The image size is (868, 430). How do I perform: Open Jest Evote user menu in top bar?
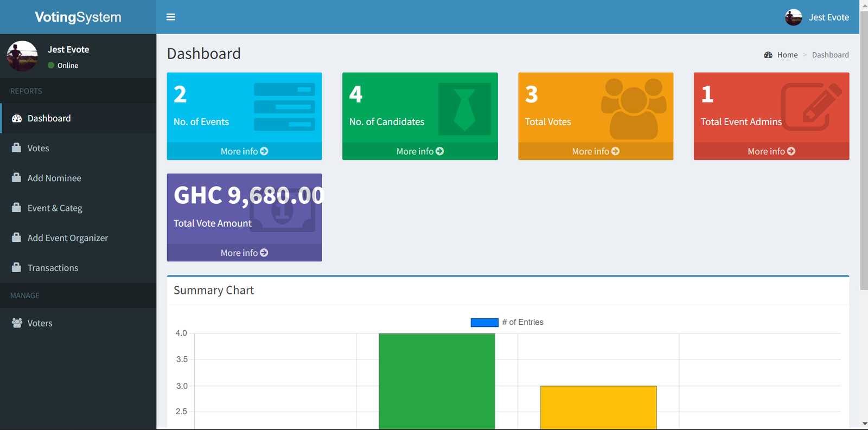(x=817, y=17)
